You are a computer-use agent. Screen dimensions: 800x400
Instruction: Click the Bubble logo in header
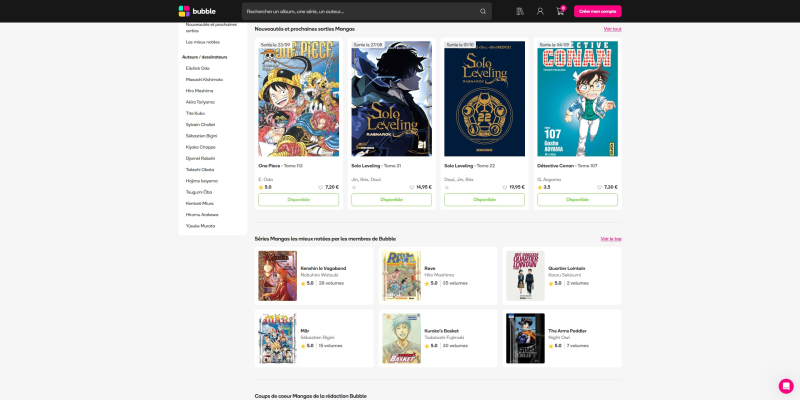[x=197, y=11]
